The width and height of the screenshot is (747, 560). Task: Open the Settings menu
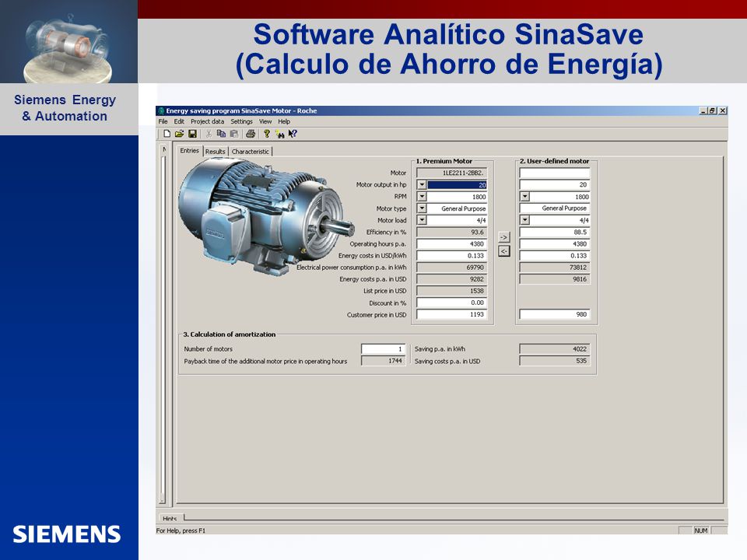[241, 121]
